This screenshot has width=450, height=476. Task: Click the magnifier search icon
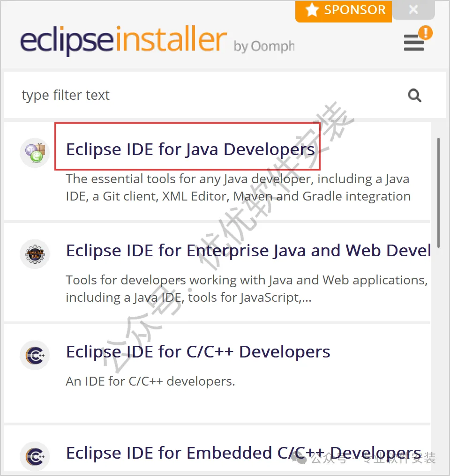(414, 95)
